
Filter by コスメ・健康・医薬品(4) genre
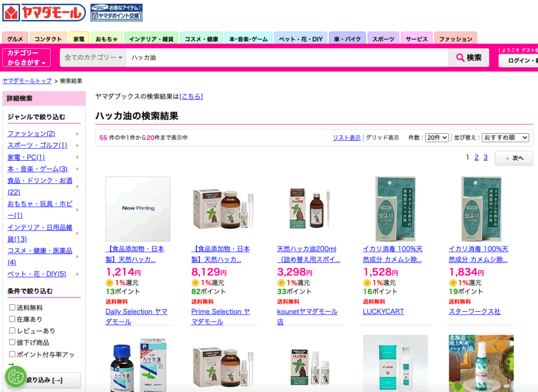coord(40,256)
